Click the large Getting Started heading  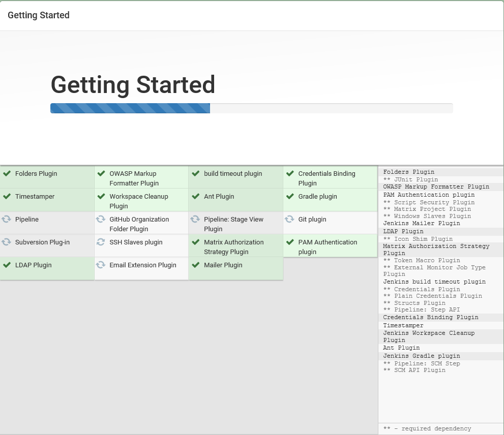click(x=133, y=85)
